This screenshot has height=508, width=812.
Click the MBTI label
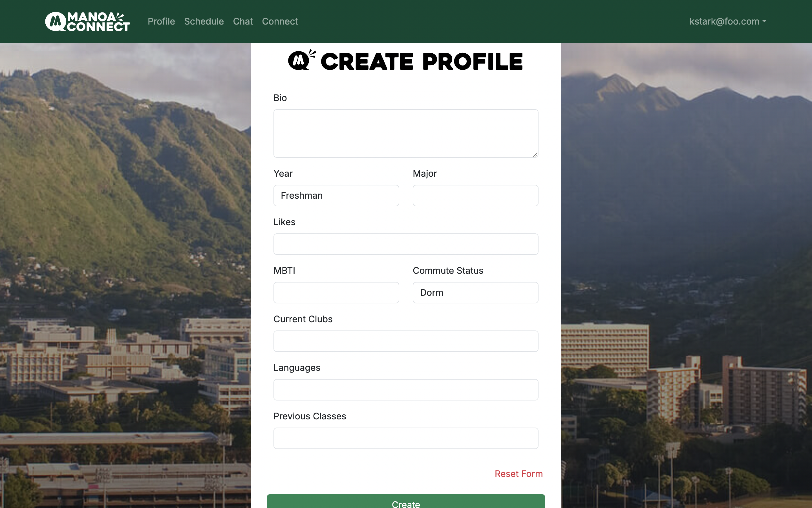coord(284,270)
